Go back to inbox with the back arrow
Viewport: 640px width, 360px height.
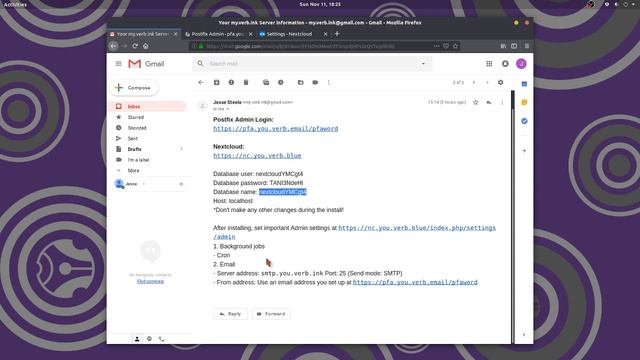201,82
